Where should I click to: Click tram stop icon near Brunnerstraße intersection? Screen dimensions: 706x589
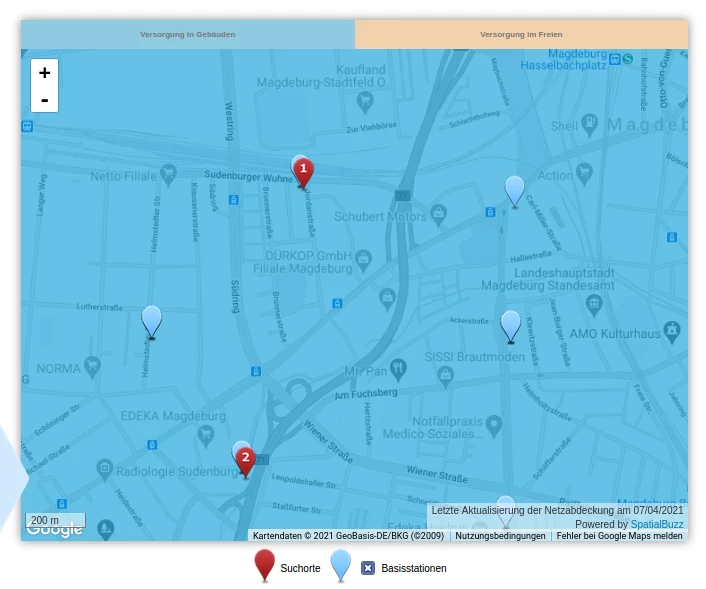tap(337, 304)
